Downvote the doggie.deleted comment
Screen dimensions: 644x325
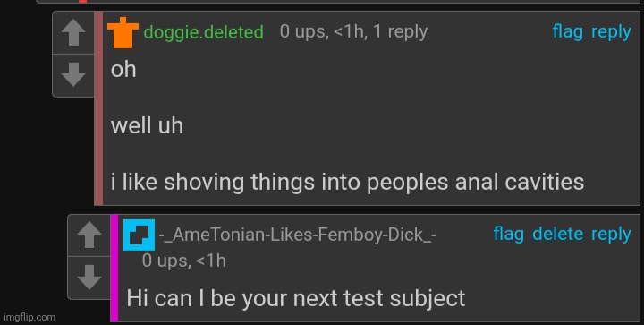[x=73, y=75]
